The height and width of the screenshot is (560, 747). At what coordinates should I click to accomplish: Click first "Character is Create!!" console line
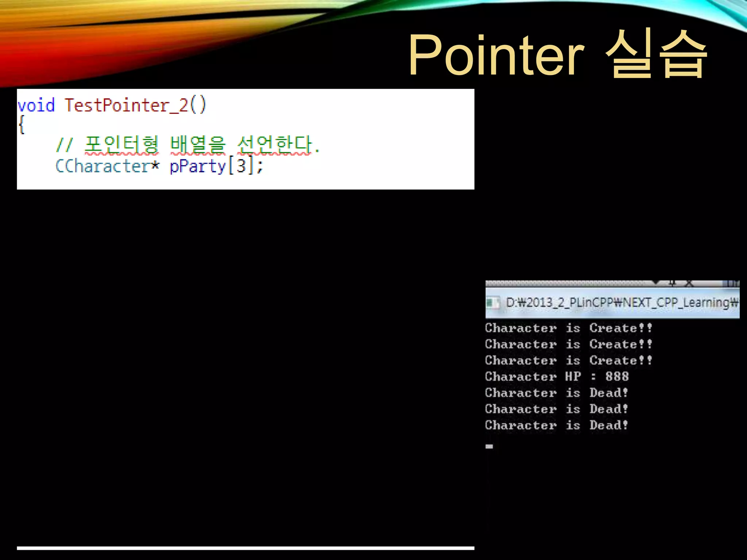point(568,328)
